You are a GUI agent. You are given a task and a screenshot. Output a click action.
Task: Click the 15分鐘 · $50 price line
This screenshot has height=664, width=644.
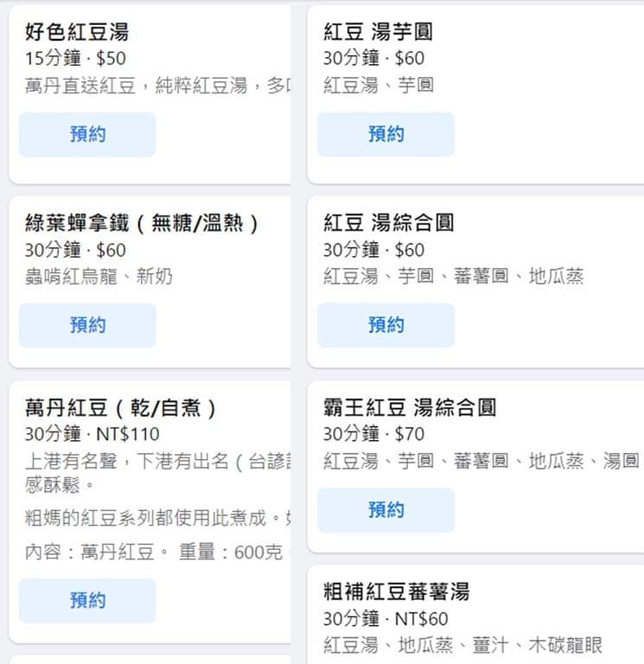[75, 59]
